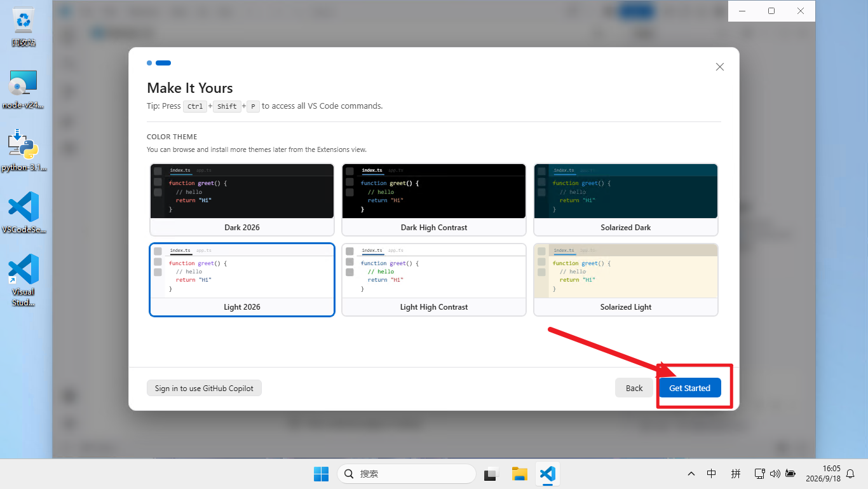Click the Shift key label in the tip

click(x=227, y=106)
